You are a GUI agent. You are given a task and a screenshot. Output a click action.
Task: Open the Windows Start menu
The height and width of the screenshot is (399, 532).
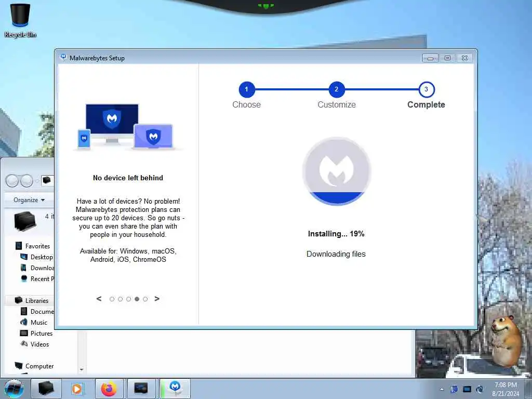(x=14, y=389)
